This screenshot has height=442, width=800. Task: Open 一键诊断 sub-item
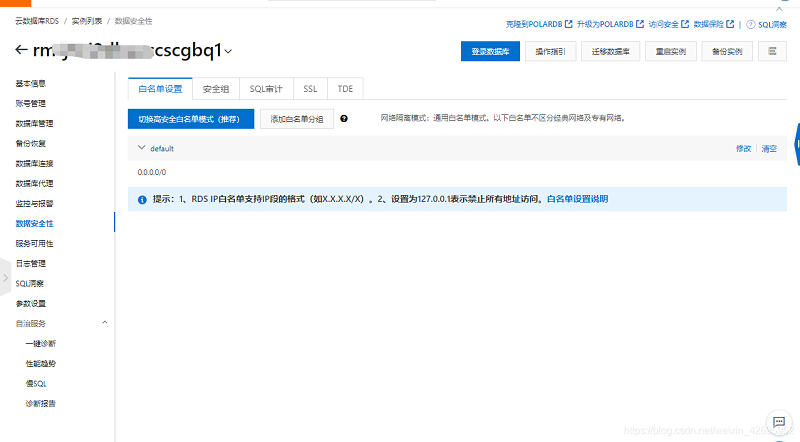click(41, 343)
